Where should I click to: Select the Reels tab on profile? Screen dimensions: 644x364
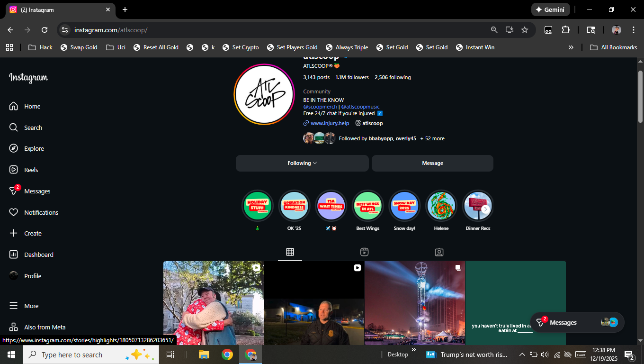[x=364, y=252]
